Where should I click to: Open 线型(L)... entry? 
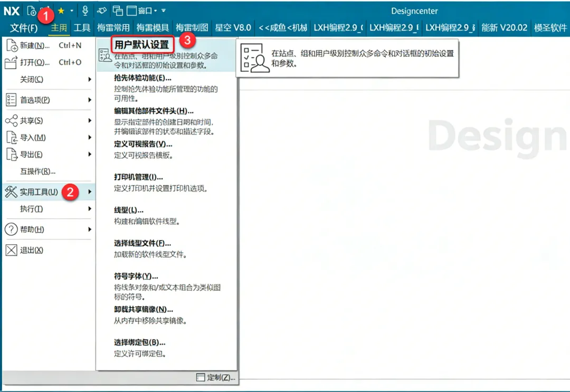pos(129,211)
